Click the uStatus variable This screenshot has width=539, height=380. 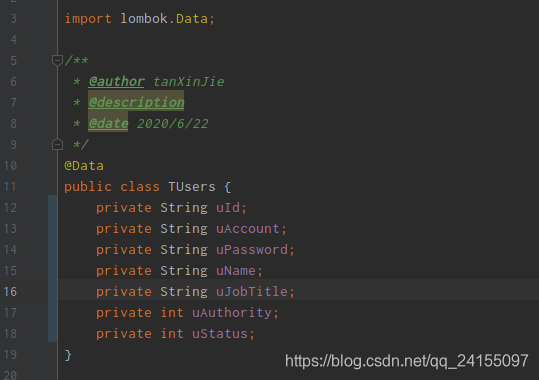[220, 334]
